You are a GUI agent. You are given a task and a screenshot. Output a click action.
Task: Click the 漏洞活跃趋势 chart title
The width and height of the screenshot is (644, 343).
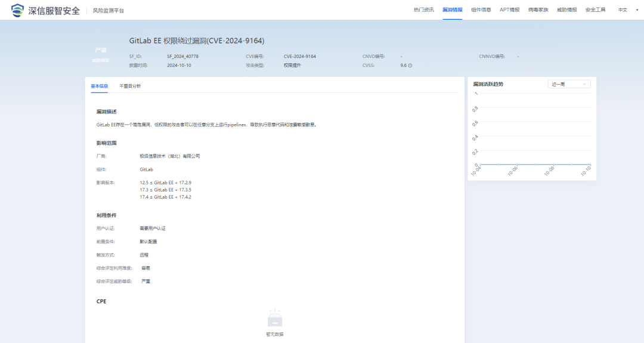click(x=488, y=84)
